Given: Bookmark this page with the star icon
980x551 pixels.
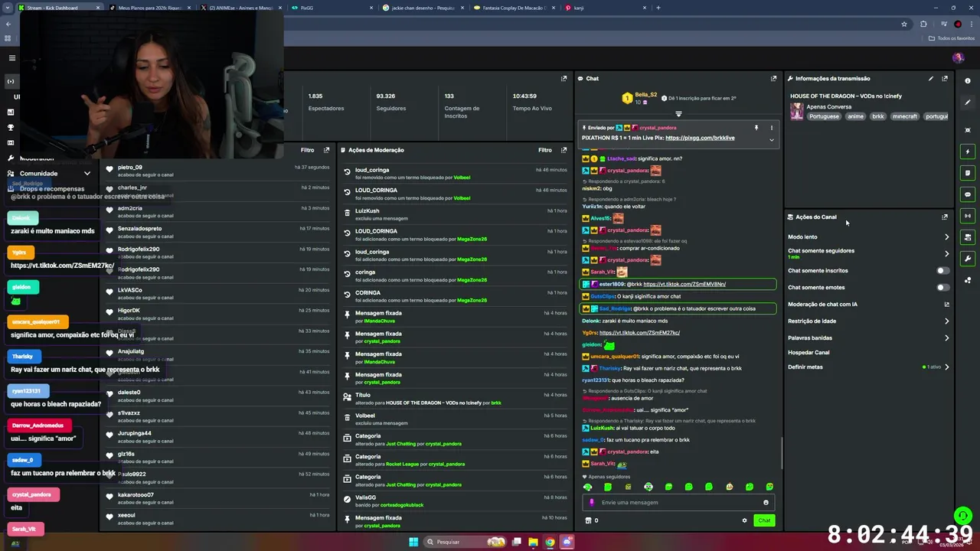Looking at the screenshot, I should (904, 24).
